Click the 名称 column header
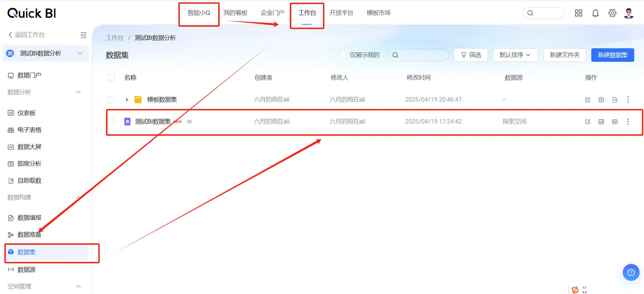644x294 pixels. [130, 78]
